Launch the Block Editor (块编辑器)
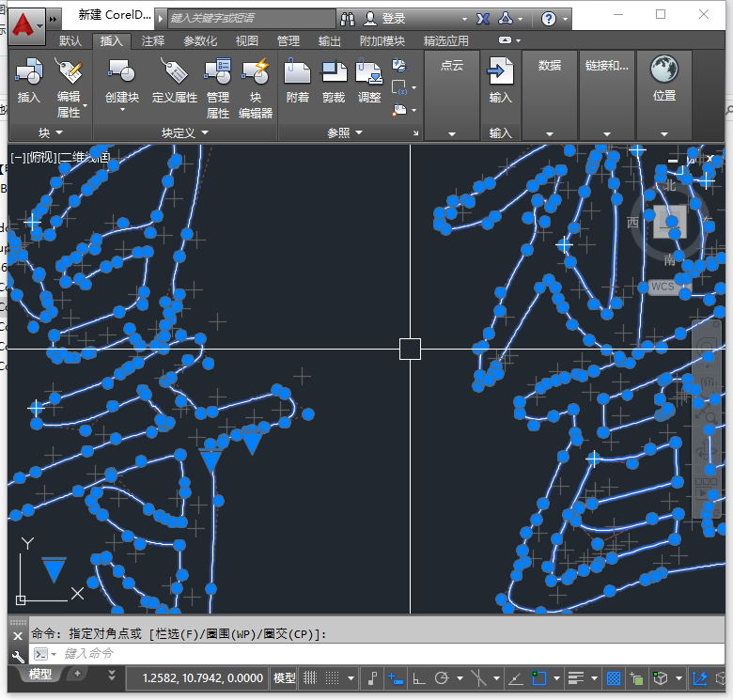Viewport: 733px width, 700px height. (256, 72)
